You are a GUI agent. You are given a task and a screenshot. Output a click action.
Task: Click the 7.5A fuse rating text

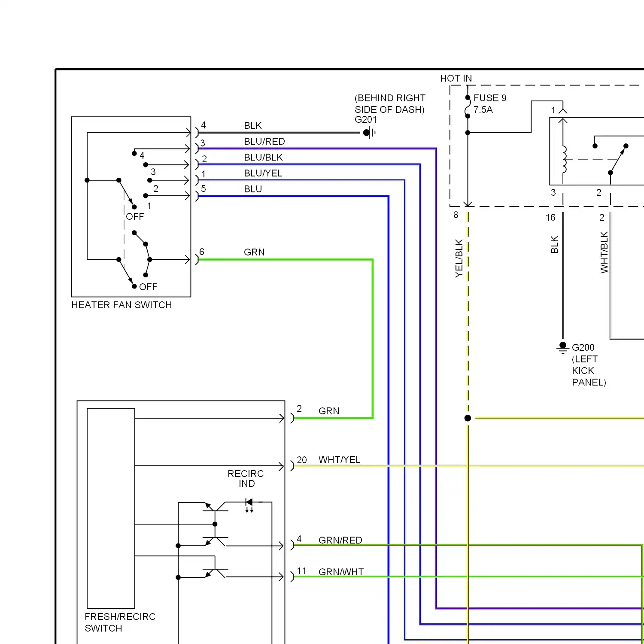(483, 109)
